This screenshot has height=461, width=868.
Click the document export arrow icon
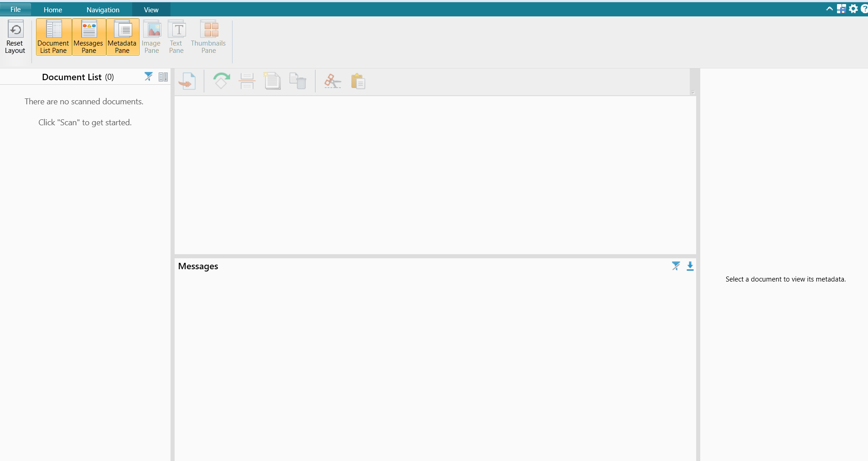click(x=187, y=82)
